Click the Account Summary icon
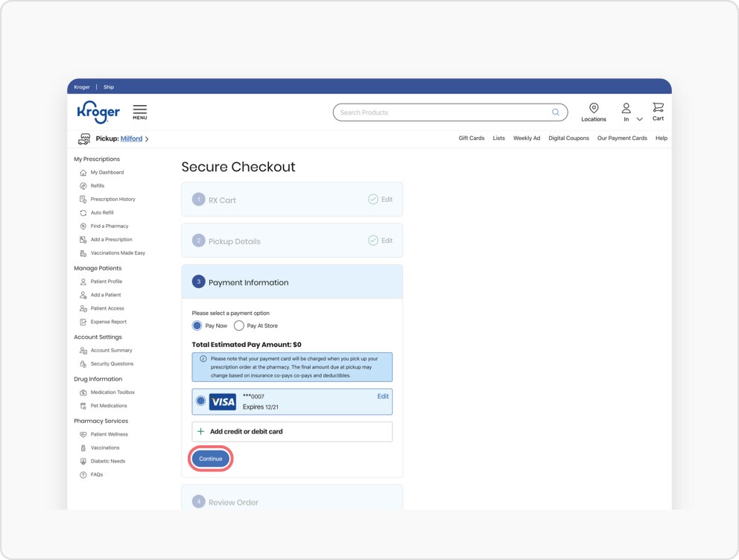This screenshot has height=560, width=739. click(83, 351)
